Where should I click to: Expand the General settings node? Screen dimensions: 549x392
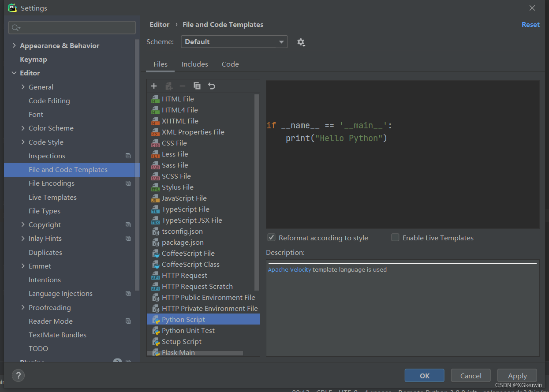tap(23, 87)
